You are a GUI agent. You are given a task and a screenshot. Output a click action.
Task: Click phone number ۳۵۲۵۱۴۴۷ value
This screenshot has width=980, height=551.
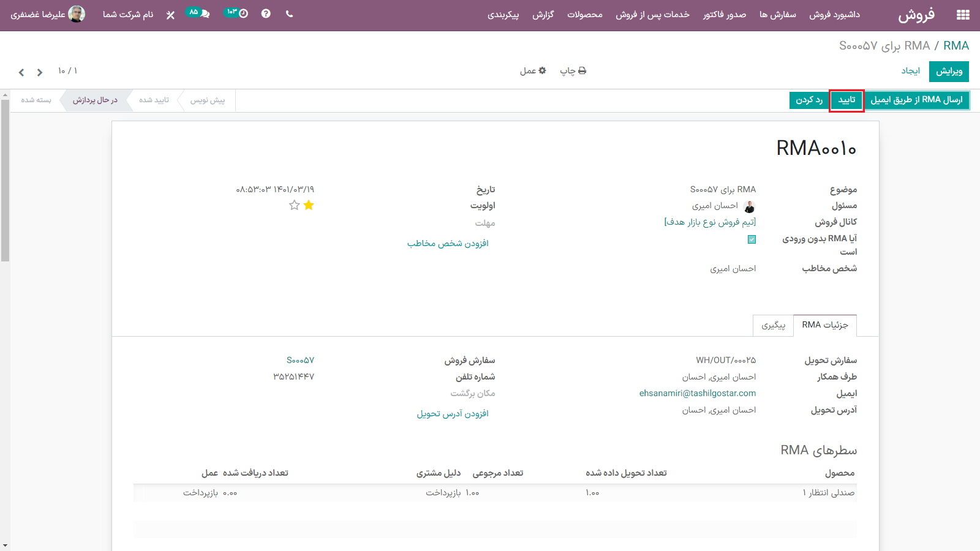293,377
